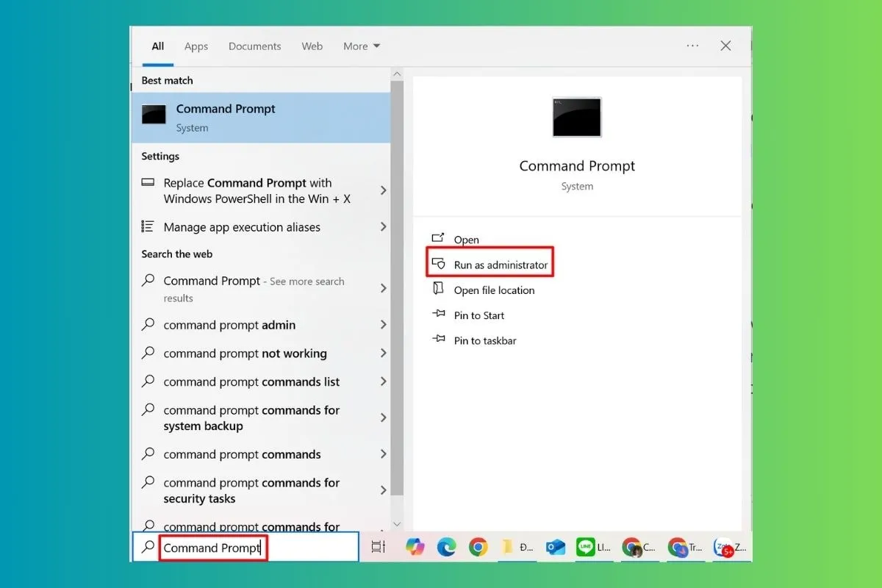Expand the Manage app execution aliases arrow
This screenshot has height=588, width=882.
pyautogui.click(x=383, y=227)
